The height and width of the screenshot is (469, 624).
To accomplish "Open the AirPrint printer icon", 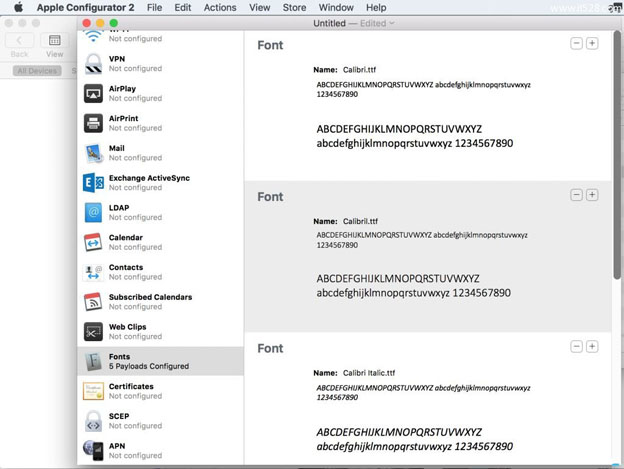I will [94, 123].
